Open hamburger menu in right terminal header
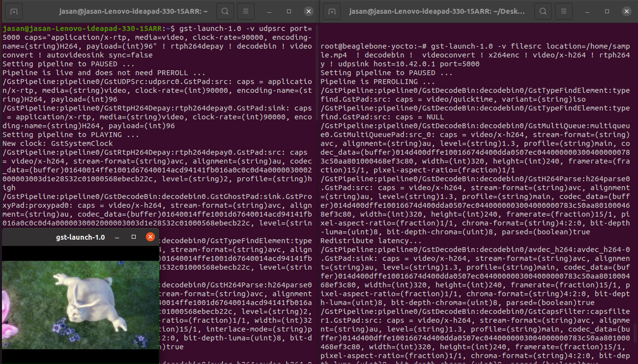Screen dimensions: 638x364 tap(564, 11)
